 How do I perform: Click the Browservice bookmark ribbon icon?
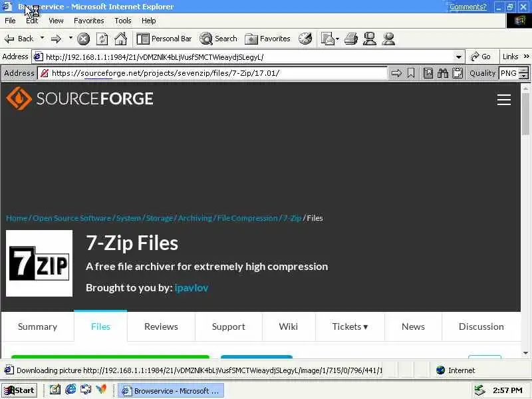pyautogui.click(x=411, y=73)
